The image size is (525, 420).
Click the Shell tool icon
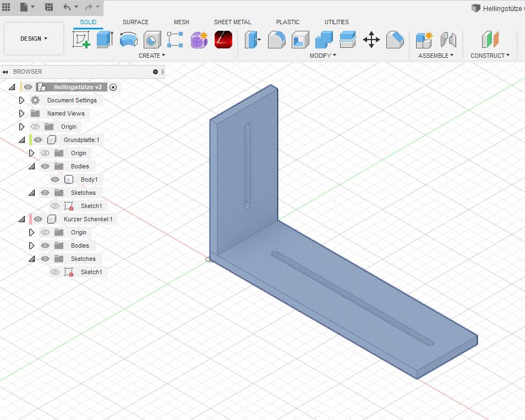click(300, 40)
